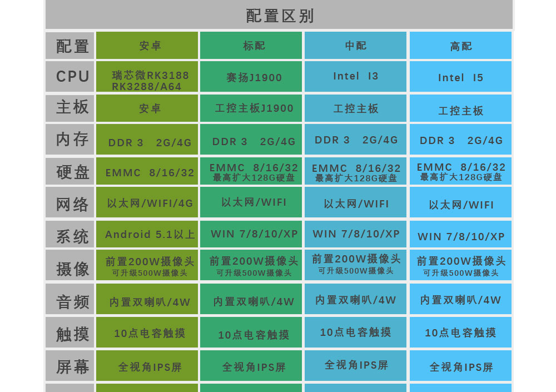Viewport: 556px width, 392px height.
Task: Click the 触摸 row label
Action: pos(70,333)
